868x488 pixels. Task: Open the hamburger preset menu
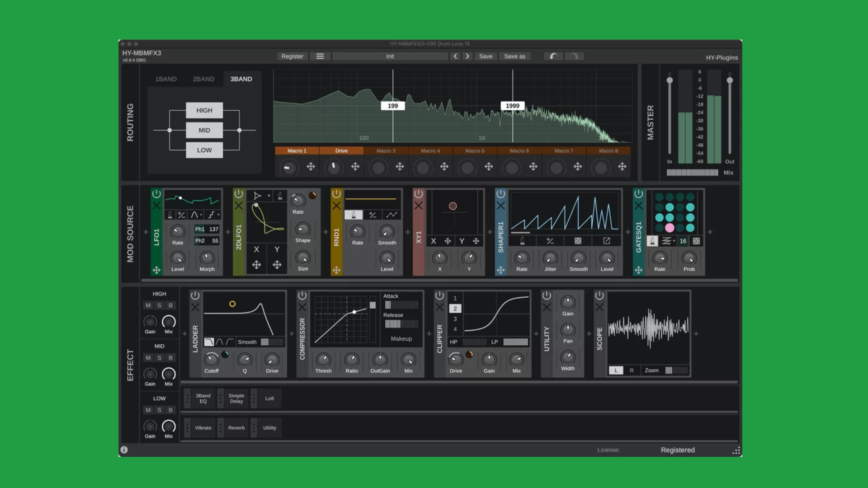tap(320, 56)
